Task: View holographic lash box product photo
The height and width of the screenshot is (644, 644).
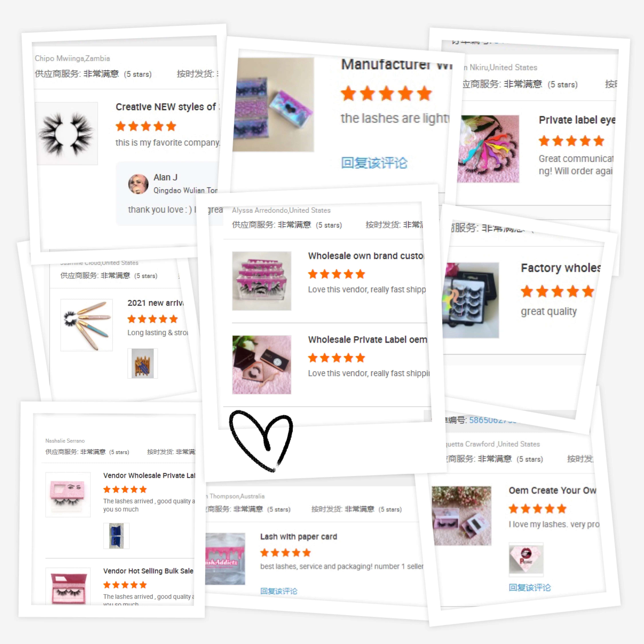Action: (x=273, y=105)
